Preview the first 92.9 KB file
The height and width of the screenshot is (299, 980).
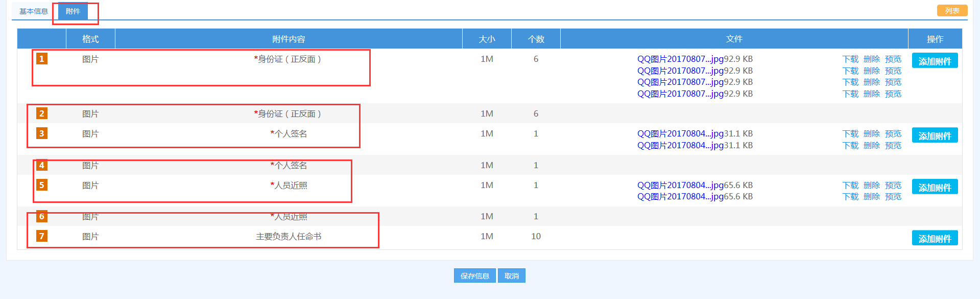(893, 59)
